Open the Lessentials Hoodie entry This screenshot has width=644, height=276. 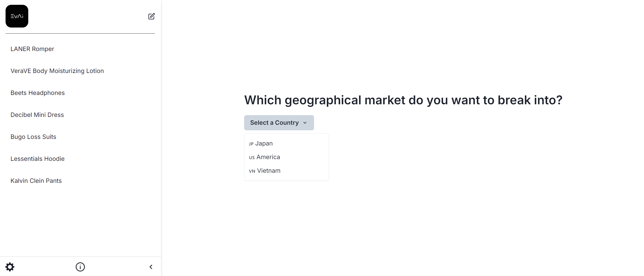[38, 159]
